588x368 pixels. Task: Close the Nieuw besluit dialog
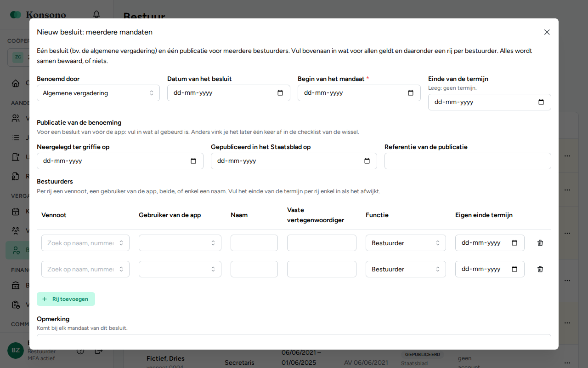[x=547, y=32]
